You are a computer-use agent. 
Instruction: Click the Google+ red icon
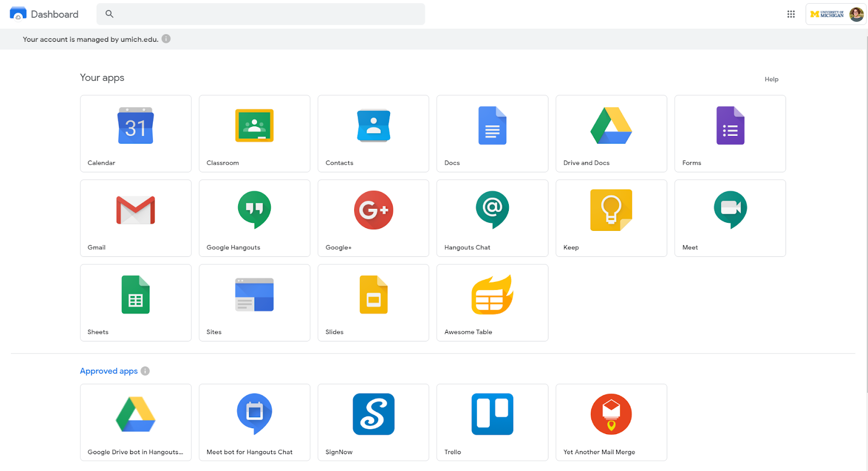(373, 210)
